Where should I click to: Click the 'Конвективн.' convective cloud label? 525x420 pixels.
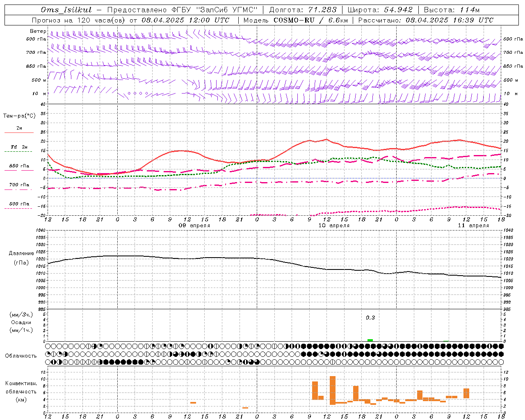click(x=21, y=383)
